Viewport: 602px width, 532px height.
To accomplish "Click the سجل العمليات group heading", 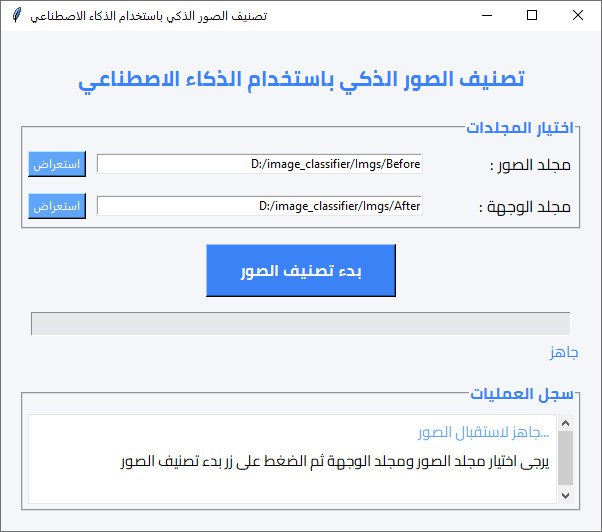I will (522, 394).
